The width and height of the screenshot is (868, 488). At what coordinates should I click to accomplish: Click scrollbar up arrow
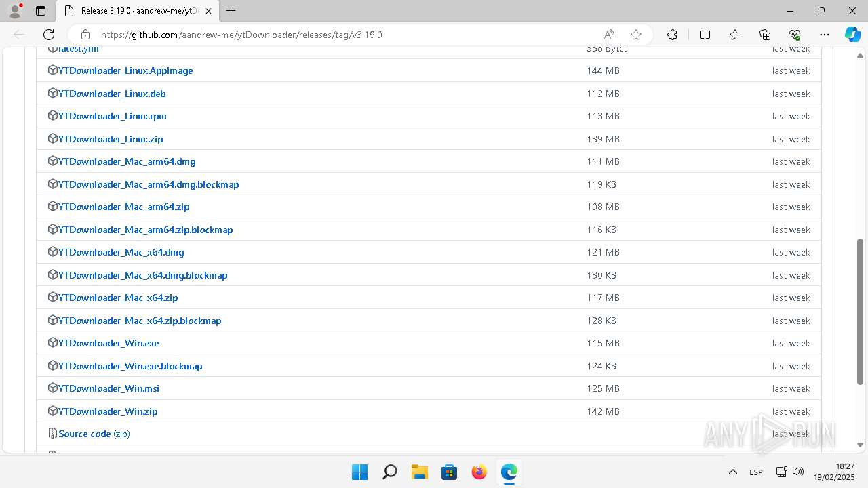click(861, 56)
